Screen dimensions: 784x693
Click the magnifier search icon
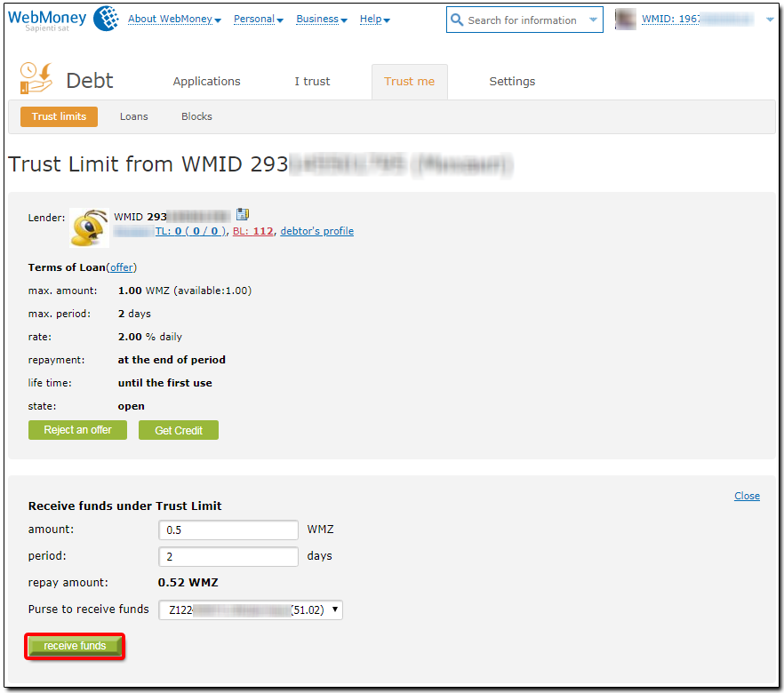(x=457, y=20)
